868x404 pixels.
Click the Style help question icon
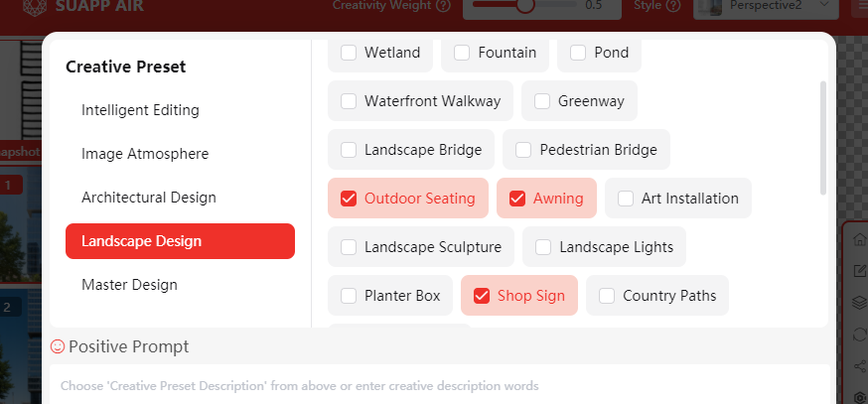point(674,5)
